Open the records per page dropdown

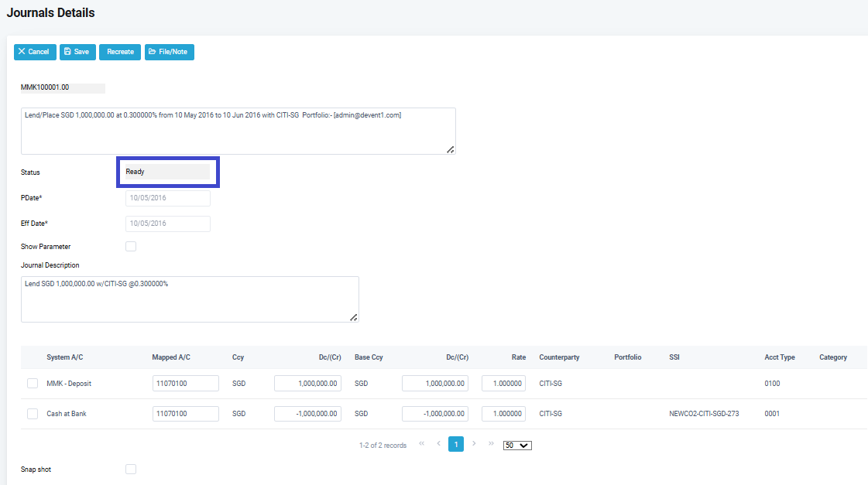click(x=516, y=446)
